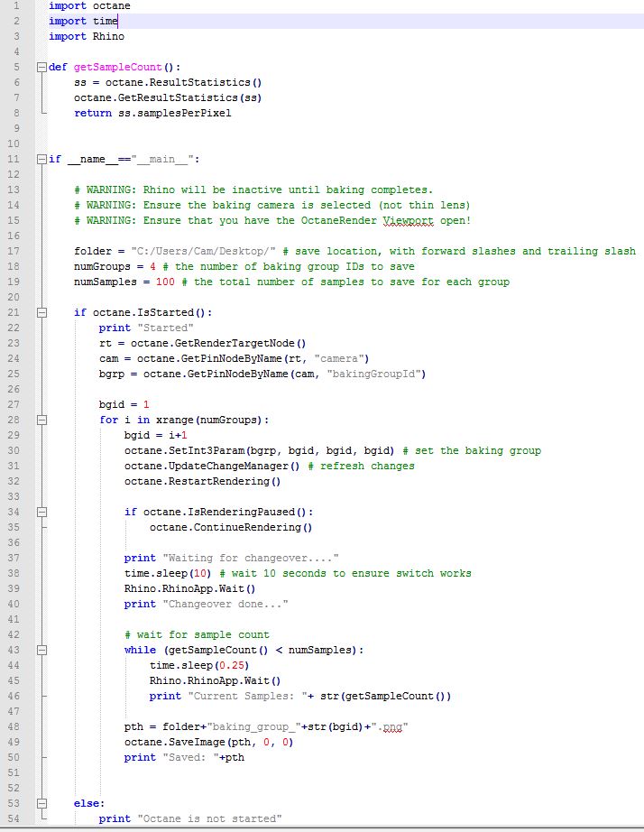The image size is (644, 832).
Task: Click the "Changeover done..." string
Action: click(x=225, y=605)
